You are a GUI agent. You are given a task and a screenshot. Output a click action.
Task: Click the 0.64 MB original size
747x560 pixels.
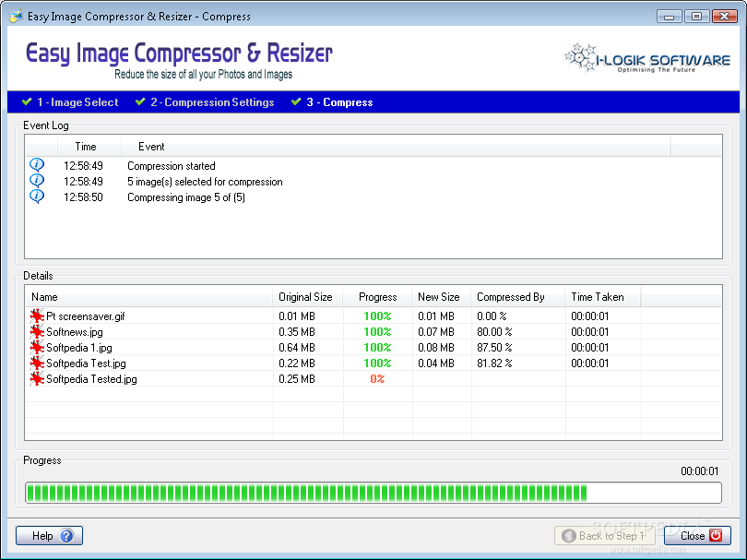pos(297,348)
